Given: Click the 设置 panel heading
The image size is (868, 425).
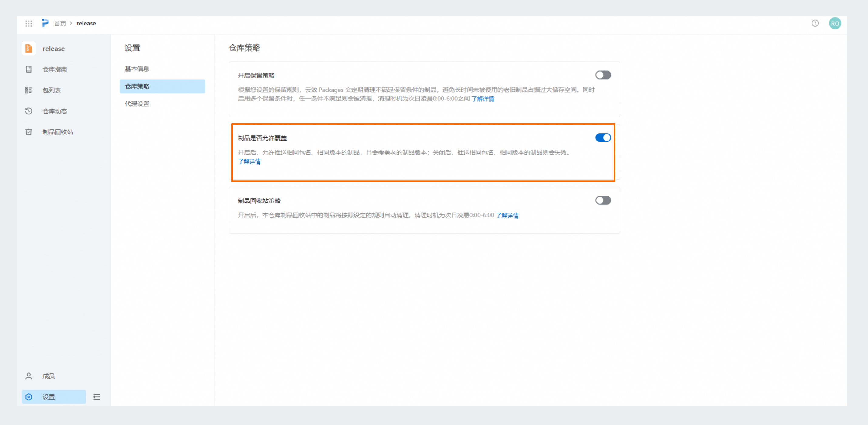Looking at the screenshot, I should coord(132,48).
